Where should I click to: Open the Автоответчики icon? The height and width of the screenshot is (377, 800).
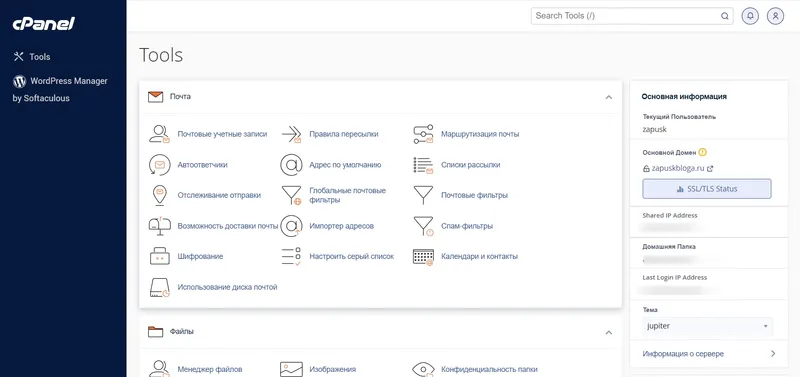coord(159,165)
